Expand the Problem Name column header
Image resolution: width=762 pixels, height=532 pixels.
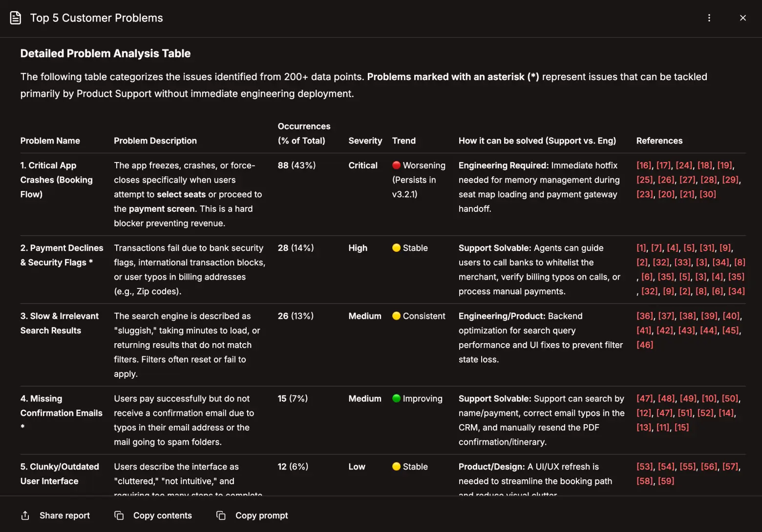(x=50, y=141)
